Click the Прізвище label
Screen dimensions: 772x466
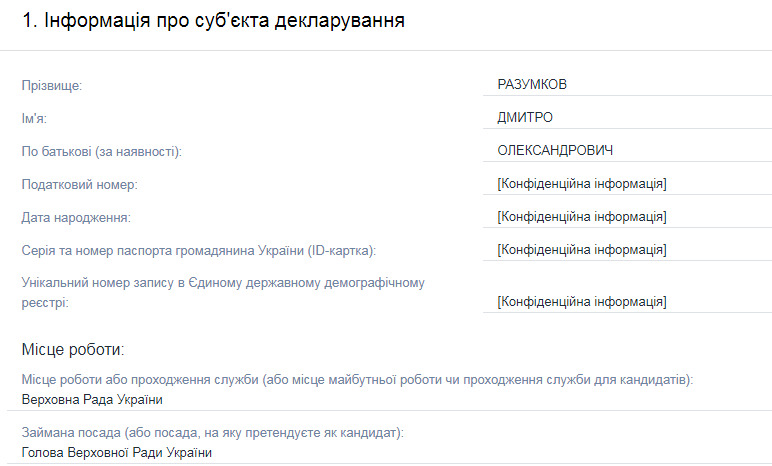coord(52,86)
